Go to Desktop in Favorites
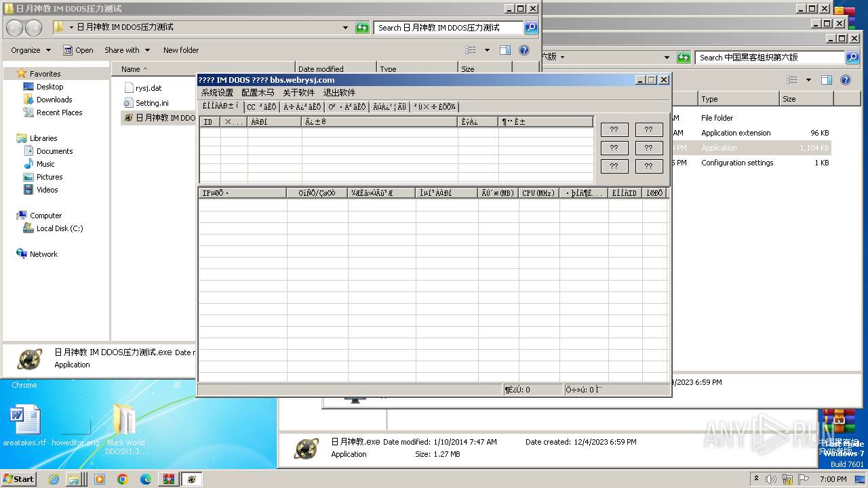Screen dimensions: 868x488 50,87
